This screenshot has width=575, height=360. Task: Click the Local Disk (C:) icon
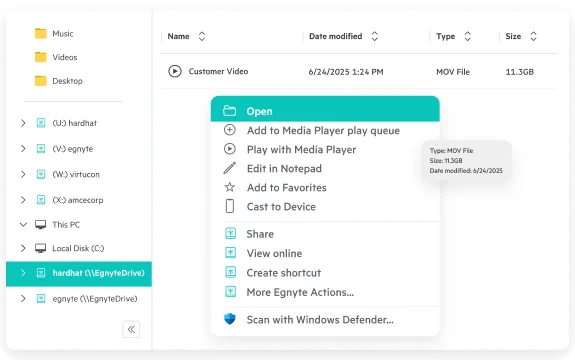40,248
